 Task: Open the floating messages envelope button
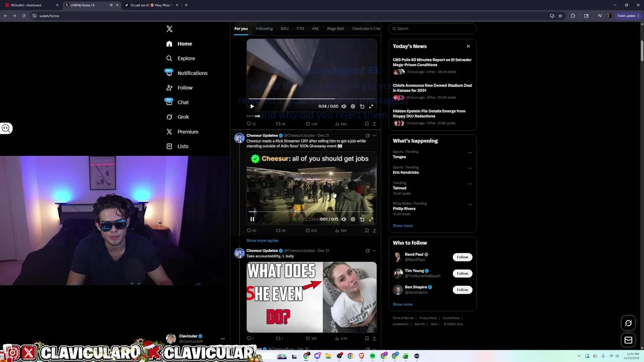tap(628, 340)
